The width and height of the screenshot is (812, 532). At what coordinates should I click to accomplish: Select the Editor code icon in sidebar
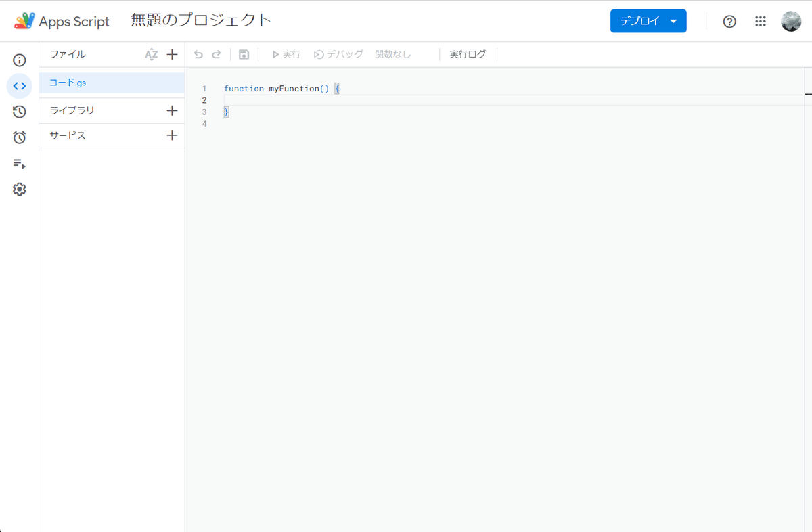click(20, 86)
